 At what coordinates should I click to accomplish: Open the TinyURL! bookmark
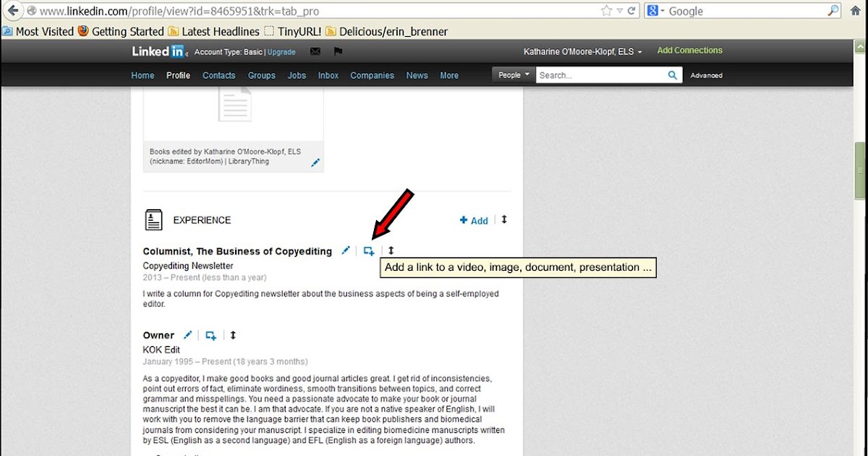point(292,31)
